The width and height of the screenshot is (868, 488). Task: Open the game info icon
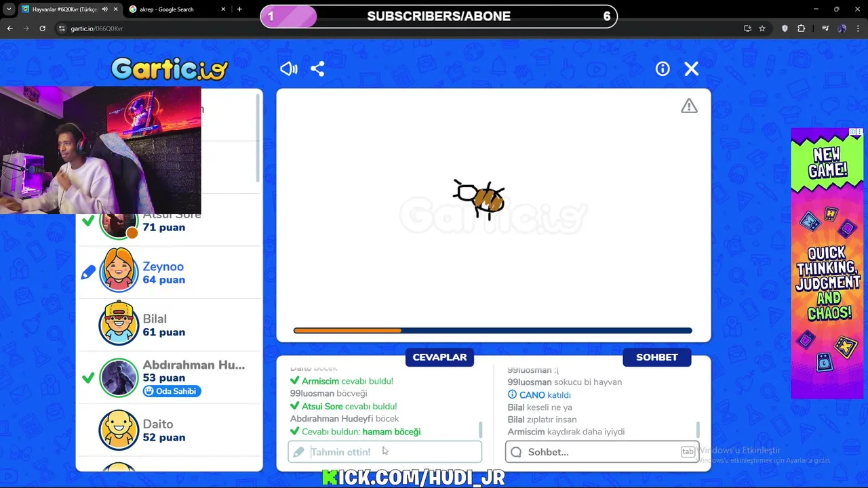(663, 69)
